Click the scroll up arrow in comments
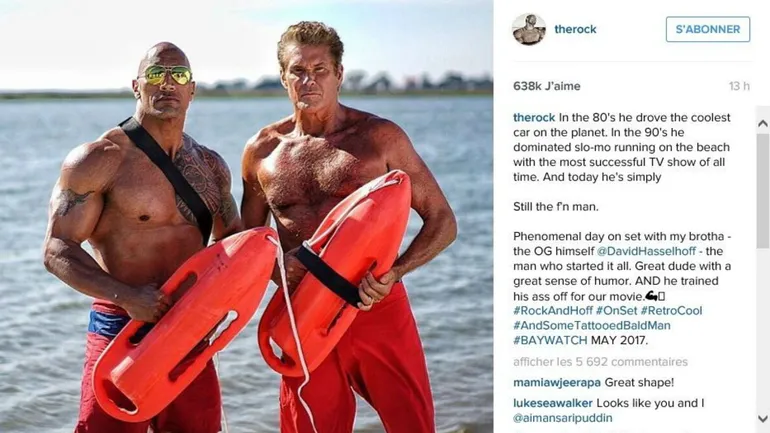The image size is (770, 433). click(763, 123)
